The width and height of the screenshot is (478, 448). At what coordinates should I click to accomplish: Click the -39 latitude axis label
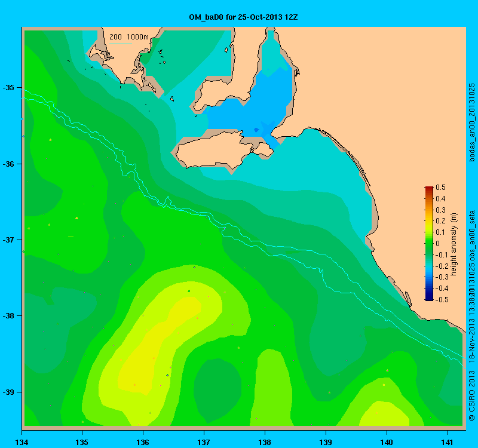click(x=8, y=392)
